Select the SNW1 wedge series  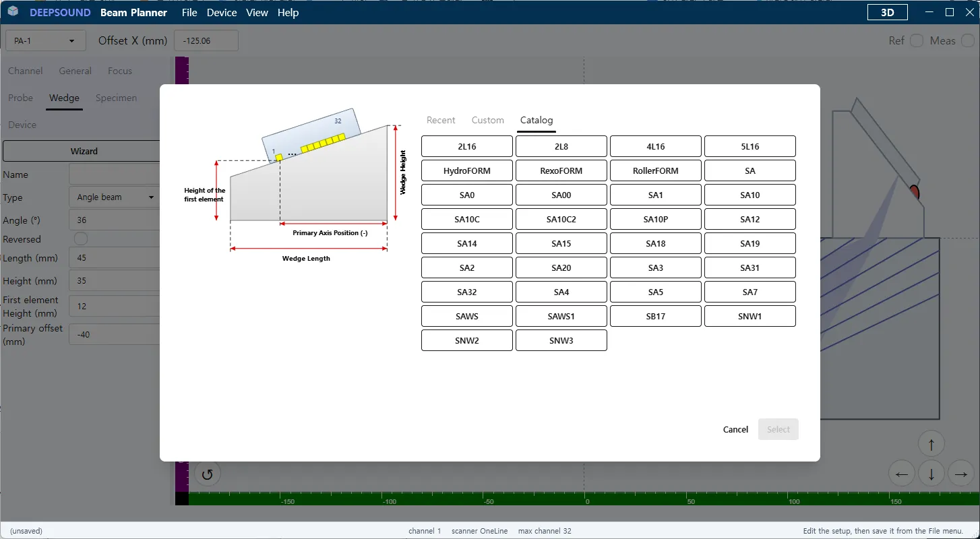coord(750,316)
